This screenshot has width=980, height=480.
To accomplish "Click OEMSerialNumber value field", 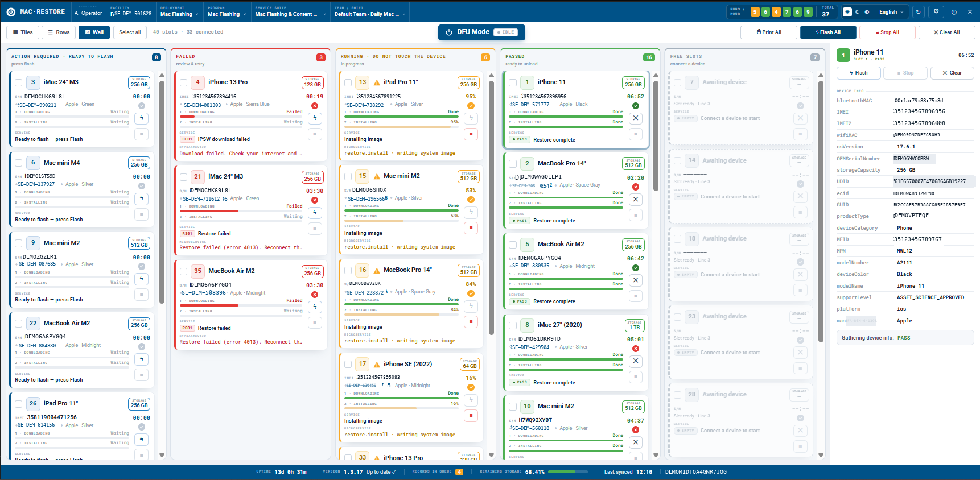I will [915, 159].
